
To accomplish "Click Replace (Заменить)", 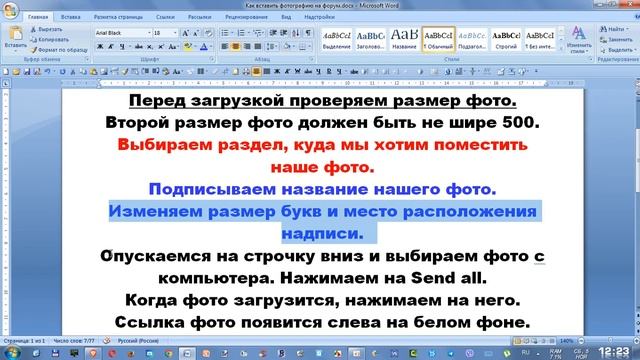I will click(616, 40).
